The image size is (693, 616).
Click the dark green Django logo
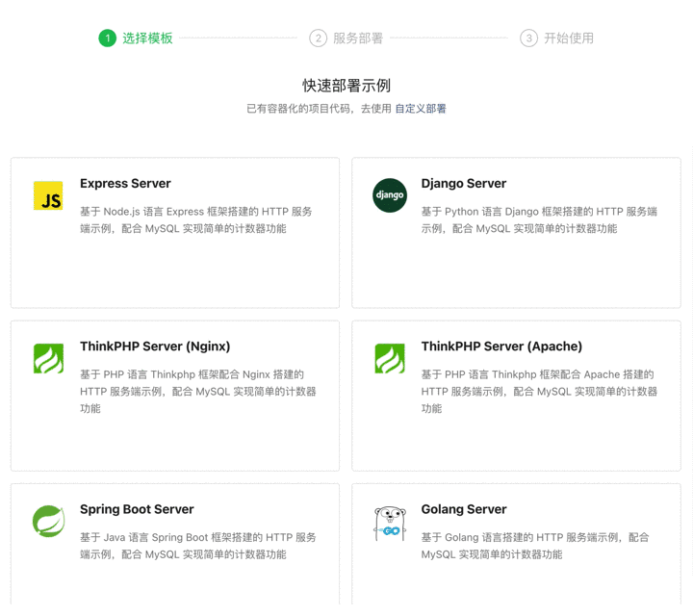pyautogui.click(x=390, y=195)
